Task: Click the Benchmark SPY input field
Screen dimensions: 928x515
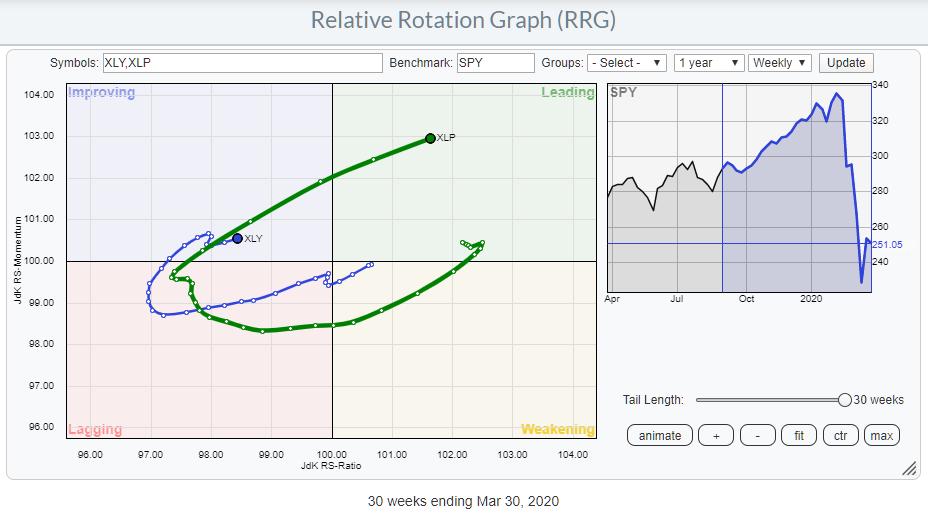Action: [495, 63]
